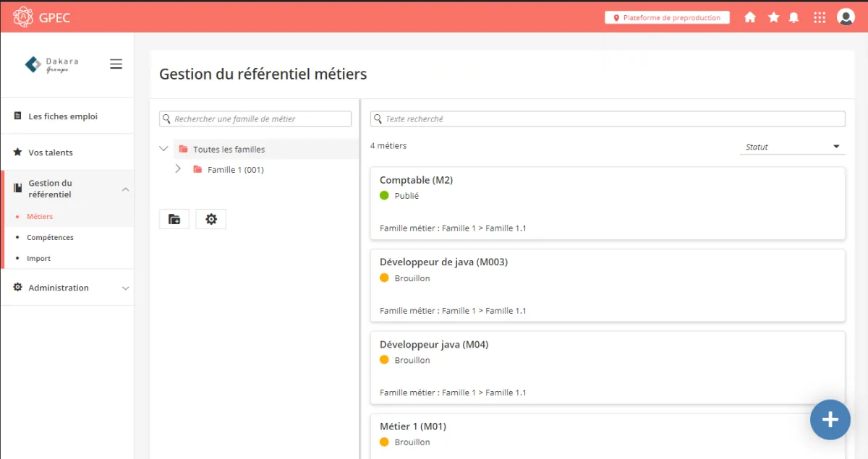Collapse the Toutes les familles node
This screenshot has height=459, width=868.
point(163,149)
